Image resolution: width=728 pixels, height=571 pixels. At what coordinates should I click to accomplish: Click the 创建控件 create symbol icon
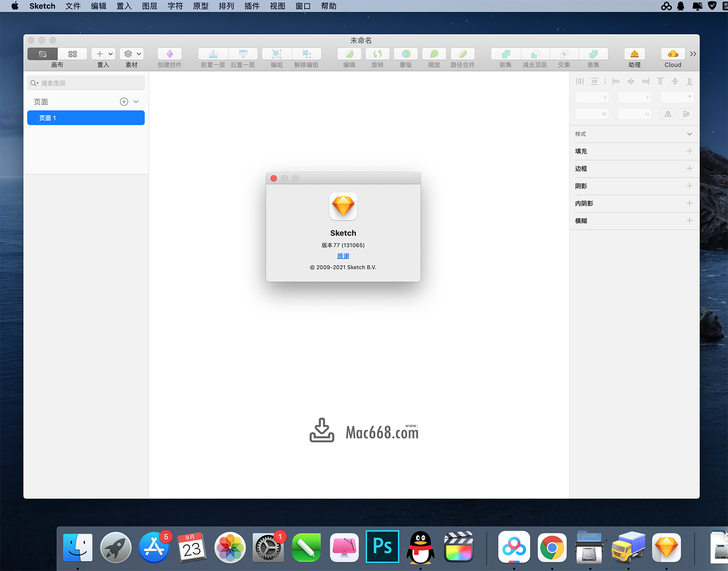click(169, 54)
